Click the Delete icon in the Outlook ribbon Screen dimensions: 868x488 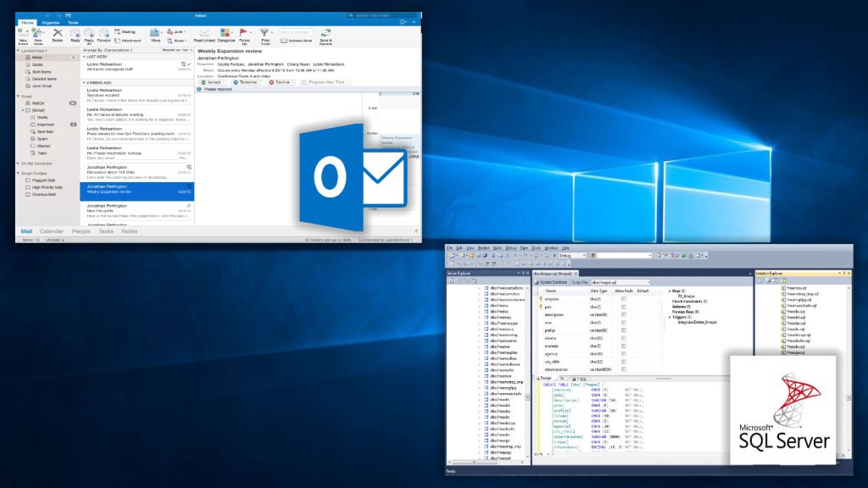[58, 33]
